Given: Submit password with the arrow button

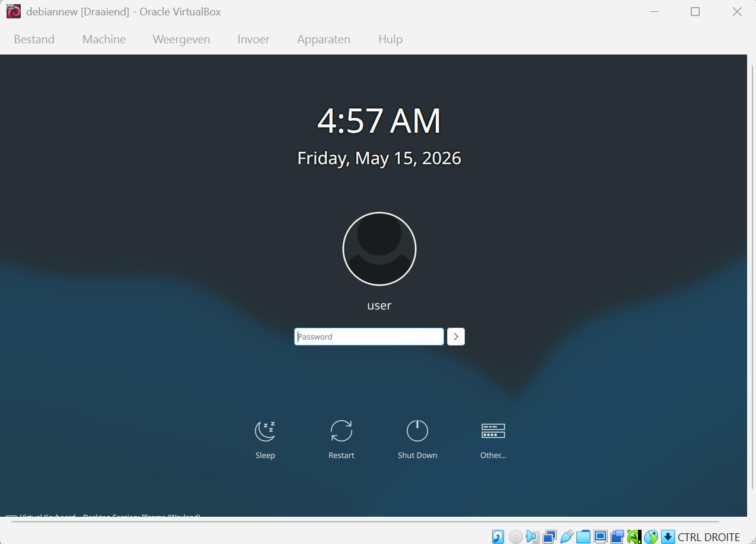Looking at the screenshot, I should pos(456,337).
